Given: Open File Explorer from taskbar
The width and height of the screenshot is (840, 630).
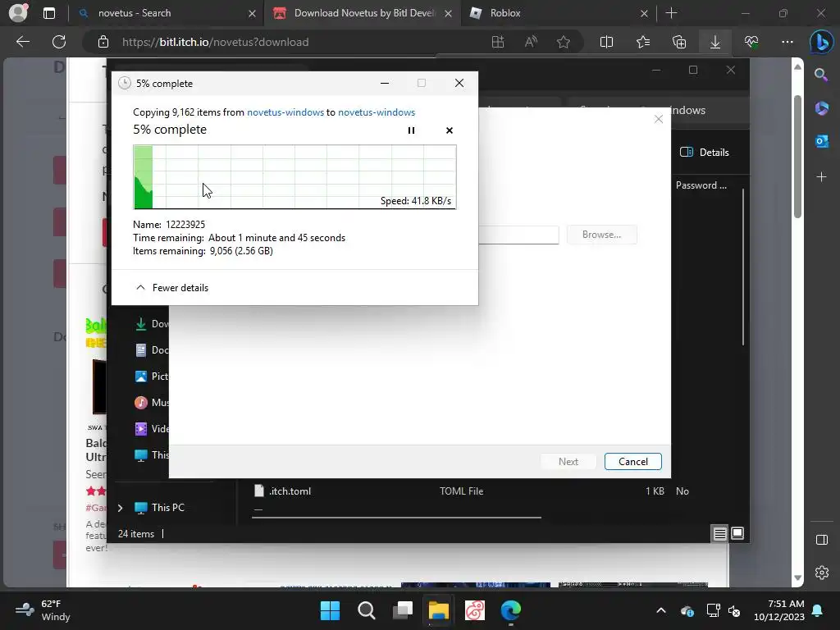Looking at the screenshot, I should pos(438,610).
